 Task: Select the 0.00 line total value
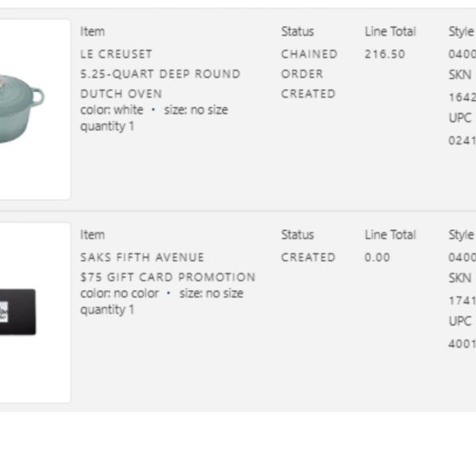(378, 257)
